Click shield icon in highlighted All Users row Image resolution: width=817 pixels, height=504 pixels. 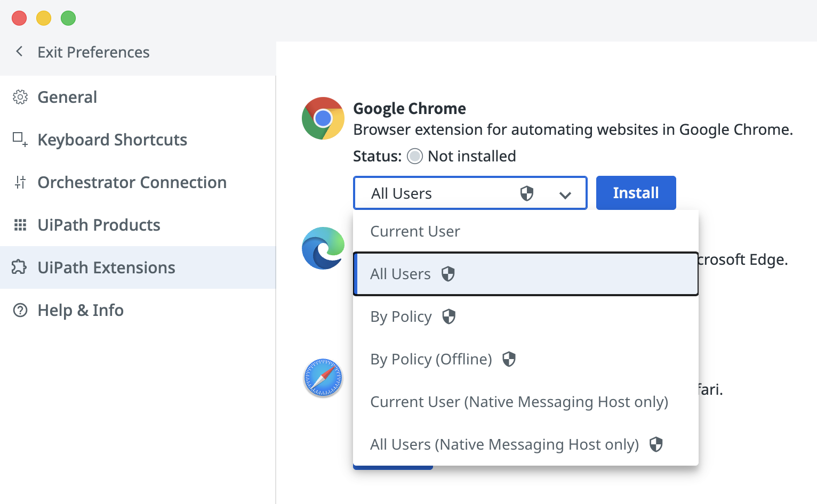coord(448,274)
